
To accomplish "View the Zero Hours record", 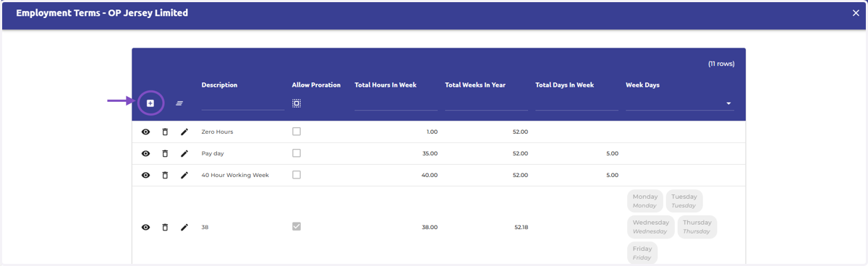I will point(145,132).
